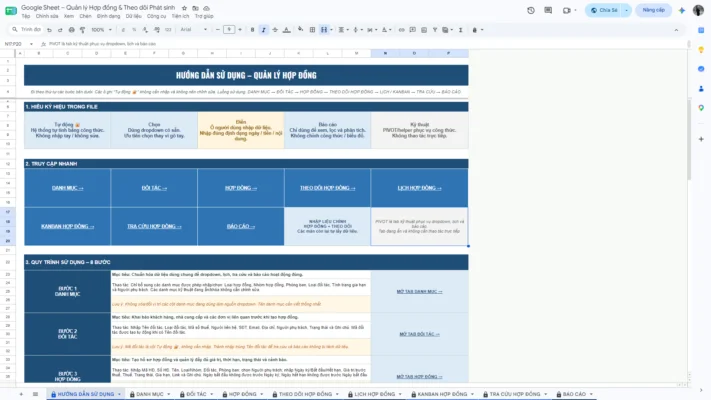Star the document with the star icon
Image resolution: width=711 pixels, height=400 pixels.
[184, 8]
